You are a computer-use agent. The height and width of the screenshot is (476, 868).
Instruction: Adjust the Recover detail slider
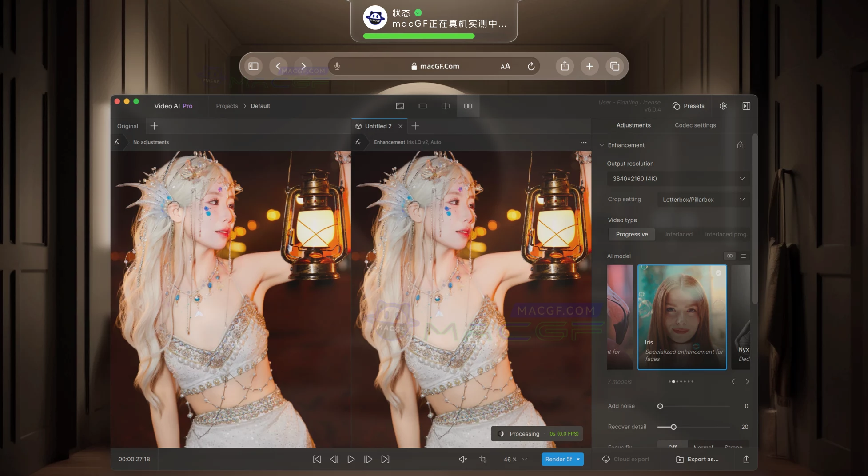(673, 427)
